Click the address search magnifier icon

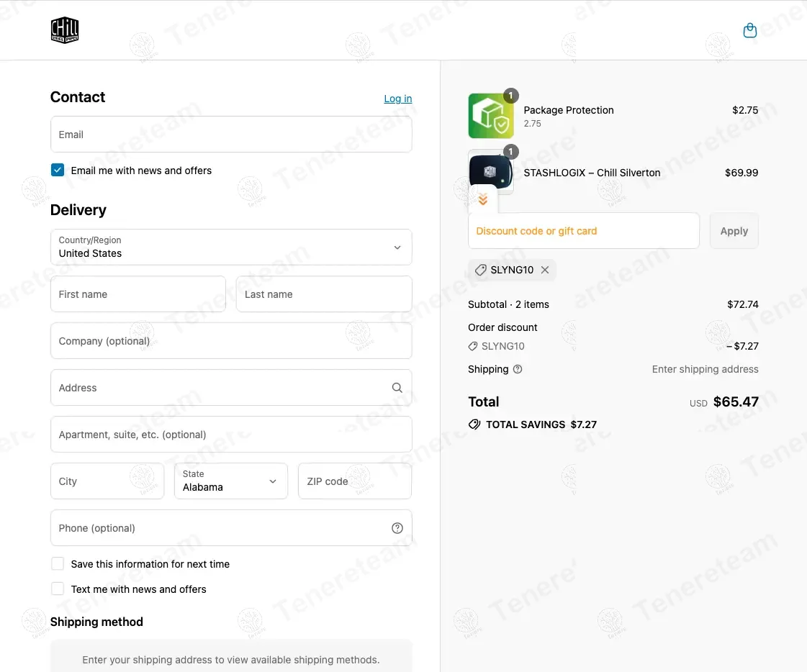click(397, 388)
